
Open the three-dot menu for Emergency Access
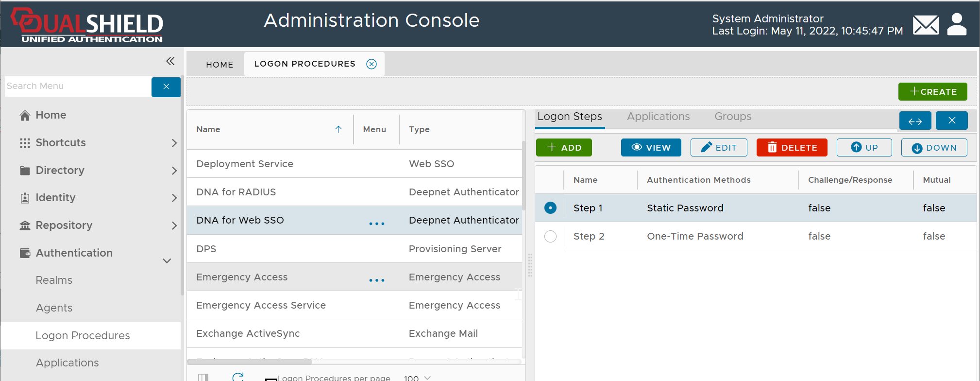point(376,280)
